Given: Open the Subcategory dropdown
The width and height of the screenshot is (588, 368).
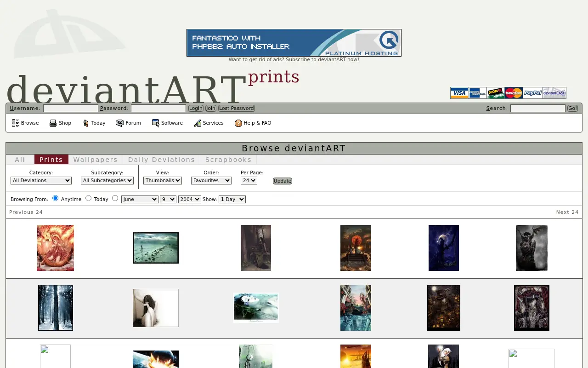Looking at the screenshot, I should pos(107,180).
